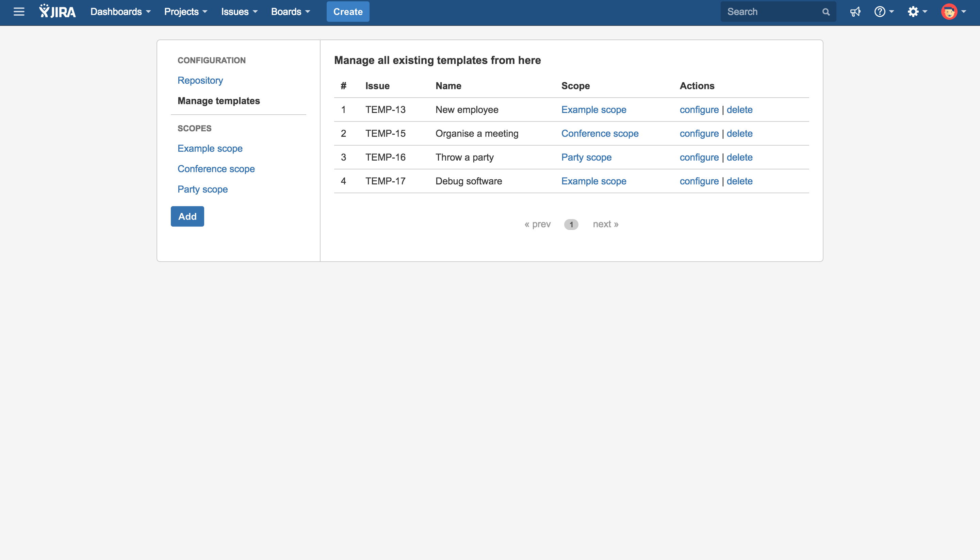Screen dimensions: 980x560
Task: Expand the Issues dropdown
Action: [239, 12]
